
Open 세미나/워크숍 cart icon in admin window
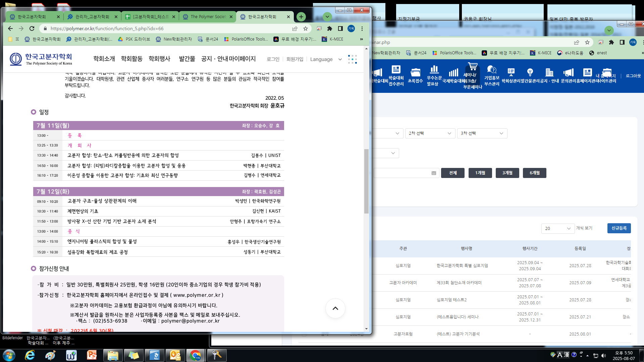(x=473, y=76)
